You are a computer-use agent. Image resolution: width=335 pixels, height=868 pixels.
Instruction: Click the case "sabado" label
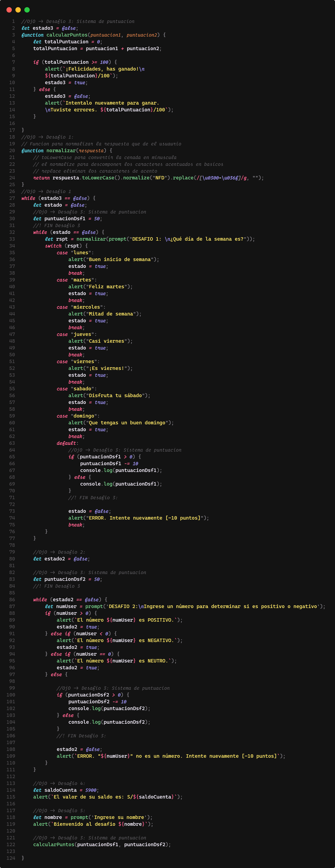point(77,389)
